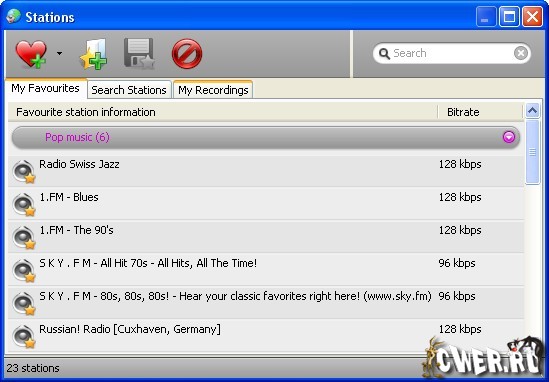Click speaker icon for S K Y . F M All Hit 70s
Screen dimensions: 549x382
(24, 270)
